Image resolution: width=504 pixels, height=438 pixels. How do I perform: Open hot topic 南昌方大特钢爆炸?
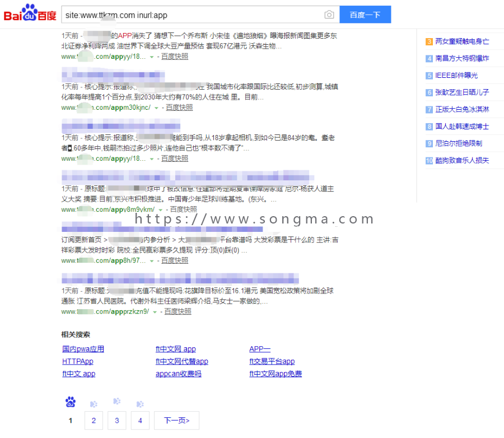(x=462, y=58)
